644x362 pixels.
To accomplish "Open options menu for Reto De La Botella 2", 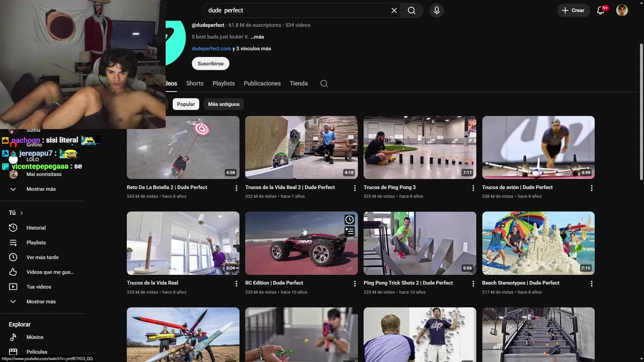I will tap(236, 188).
